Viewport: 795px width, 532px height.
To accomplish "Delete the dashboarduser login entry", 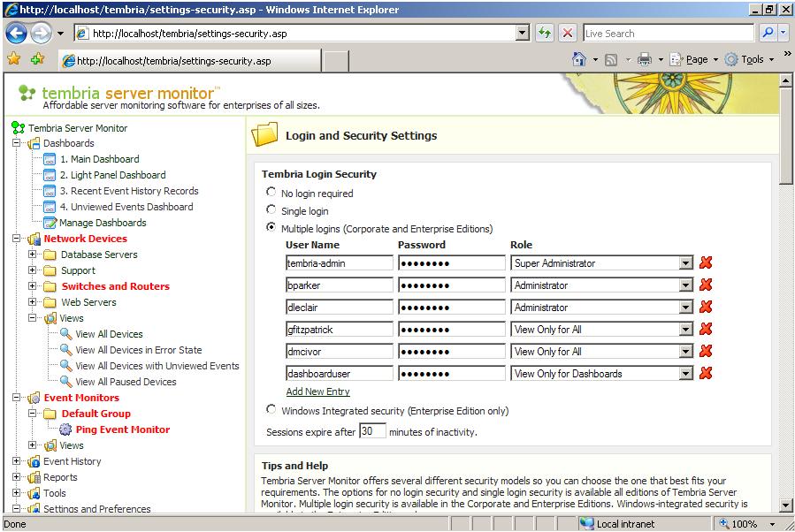I will click(706, 374).
